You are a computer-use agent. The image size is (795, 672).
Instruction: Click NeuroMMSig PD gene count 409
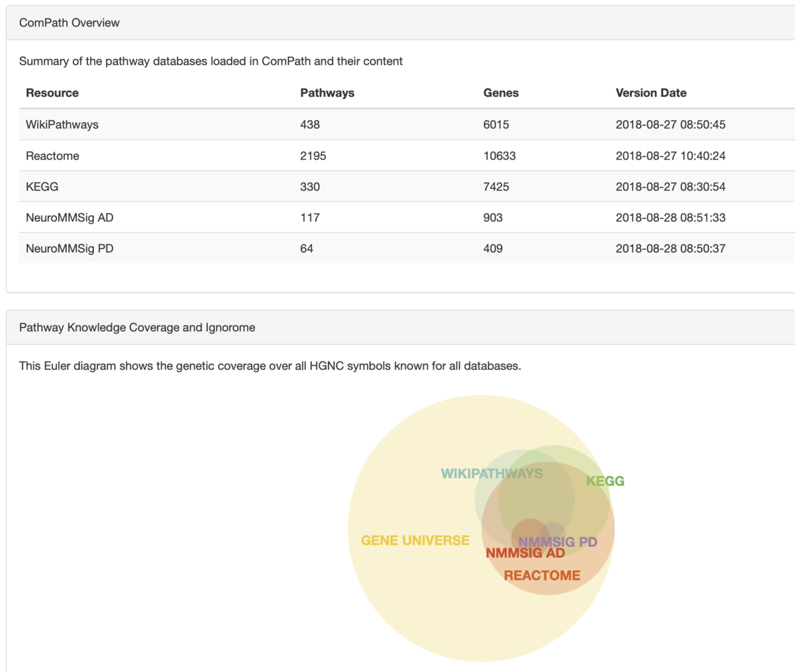493,249
